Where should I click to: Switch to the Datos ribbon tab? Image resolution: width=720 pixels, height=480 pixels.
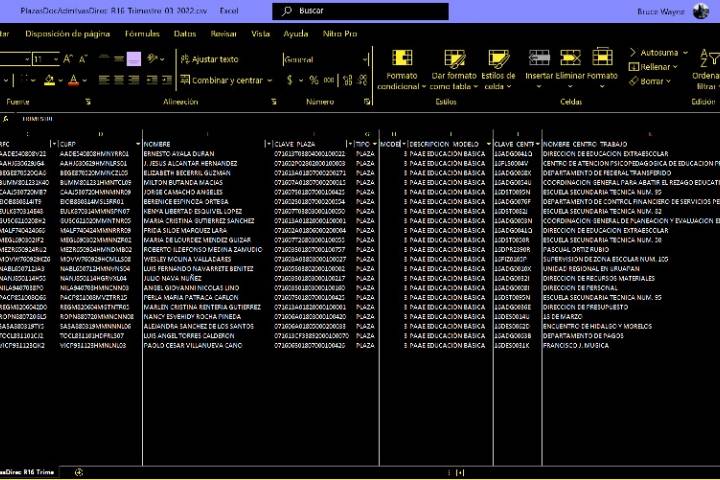coord(185,33)
